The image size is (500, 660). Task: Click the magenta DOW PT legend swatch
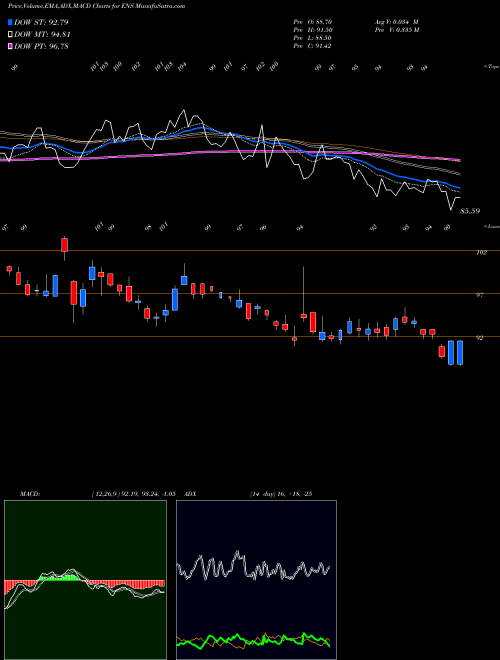(x=10, y=46)
